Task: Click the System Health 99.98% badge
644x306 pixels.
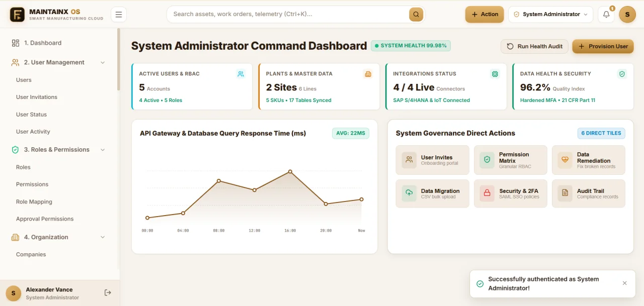Action: [x=411, y=46]
